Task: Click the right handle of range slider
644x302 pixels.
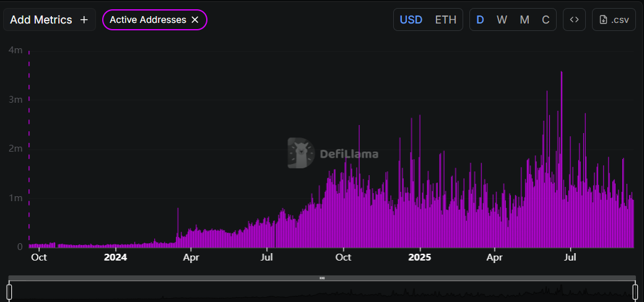Action: pyautogui.click(x=635, y=291)
